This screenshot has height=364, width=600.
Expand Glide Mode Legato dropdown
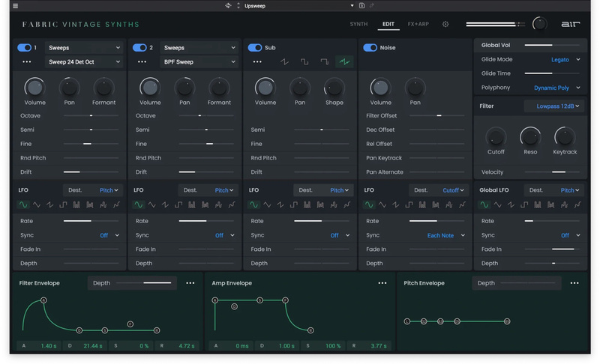pos(565,60)
